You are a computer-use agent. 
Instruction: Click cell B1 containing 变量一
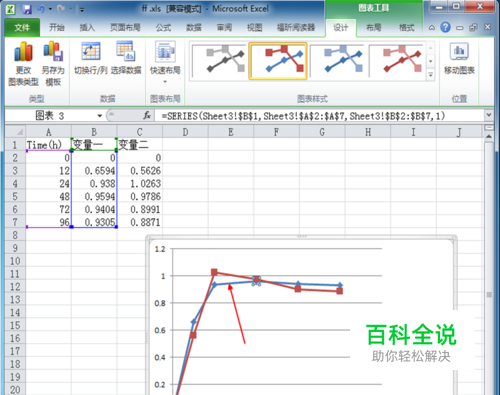(94, 145)
